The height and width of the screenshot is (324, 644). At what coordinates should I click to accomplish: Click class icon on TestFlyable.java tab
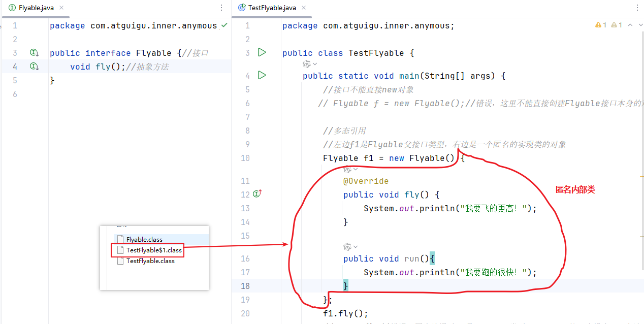[242, 8]
